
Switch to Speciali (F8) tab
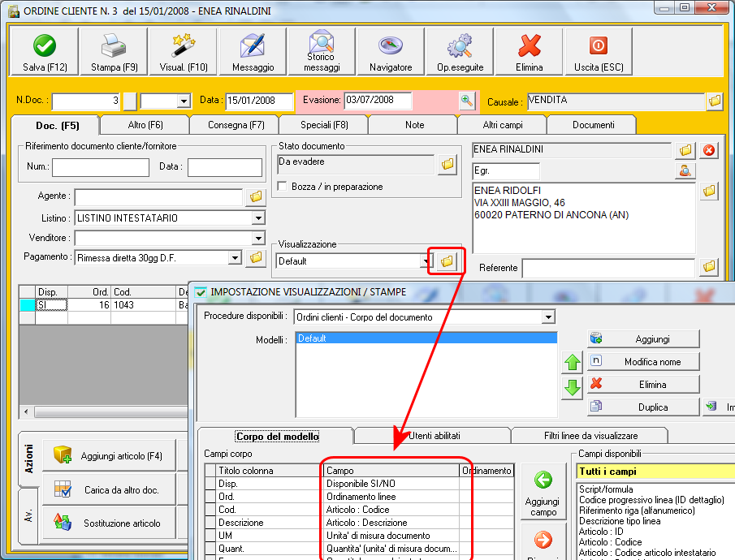[324, 125]
